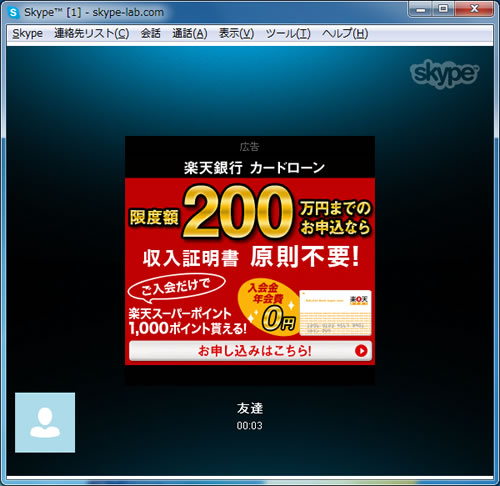
Task: Open the 表示(V) menu
Action: point(236,34)
